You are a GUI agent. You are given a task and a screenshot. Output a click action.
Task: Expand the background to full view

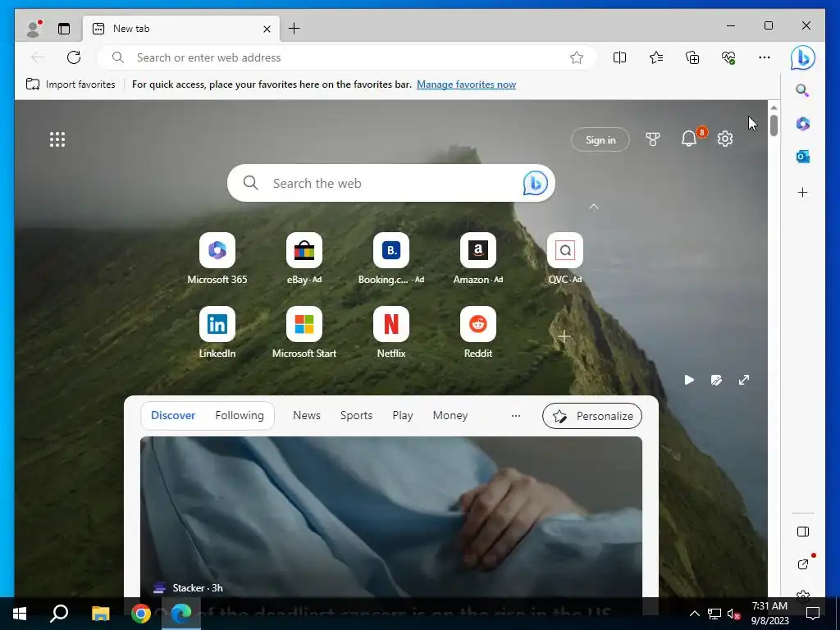(743, 380)
